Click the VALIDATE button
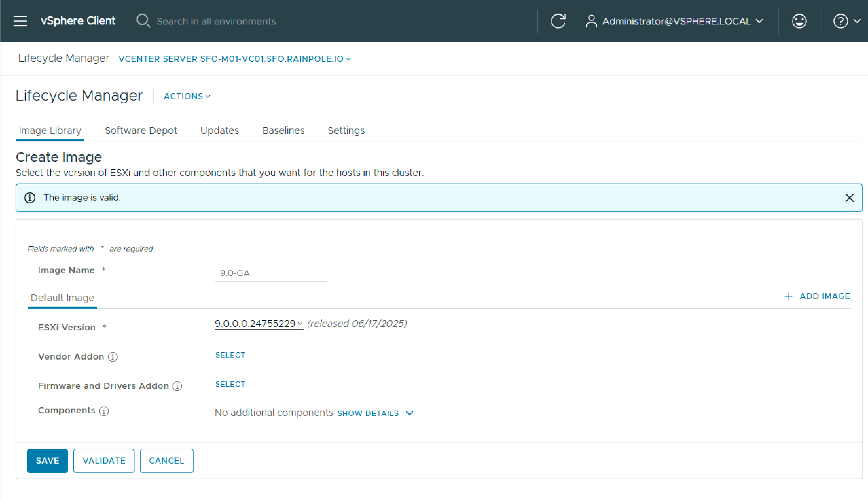Screen dimensions: 868x501 coord(104,461)
